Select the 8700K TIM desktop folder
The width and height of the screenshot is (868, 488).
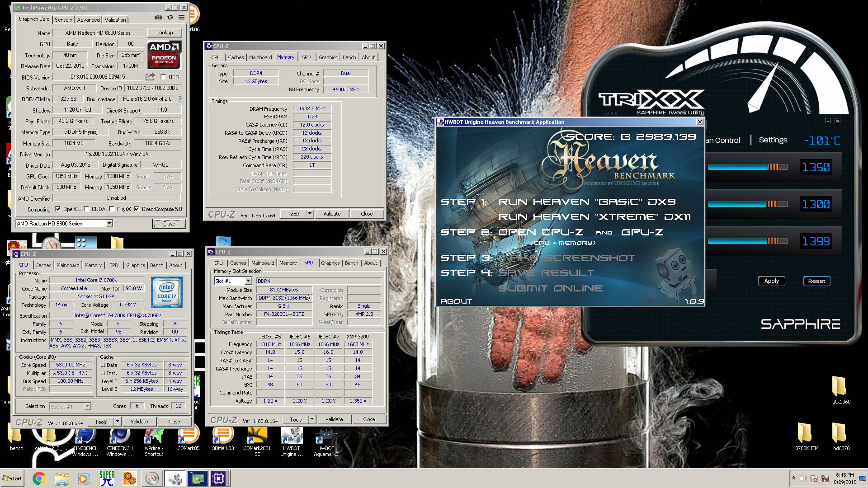(807, 437)
